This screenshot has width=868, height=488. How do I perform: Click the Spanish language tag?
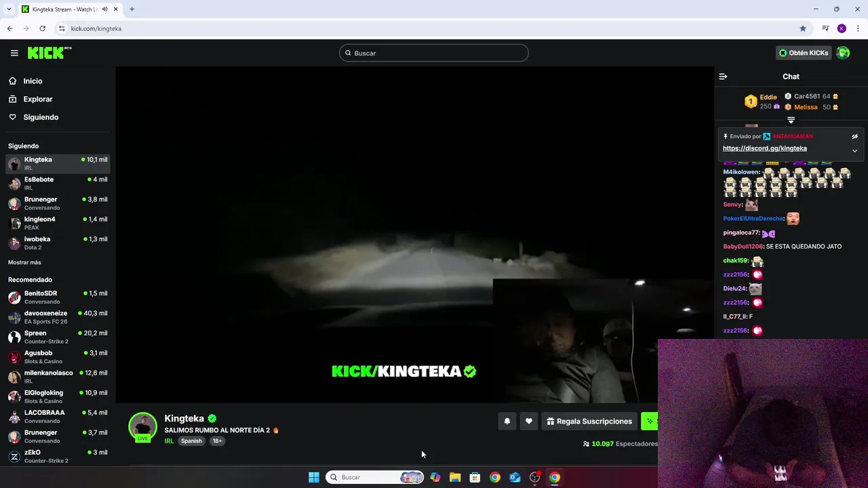191,441
